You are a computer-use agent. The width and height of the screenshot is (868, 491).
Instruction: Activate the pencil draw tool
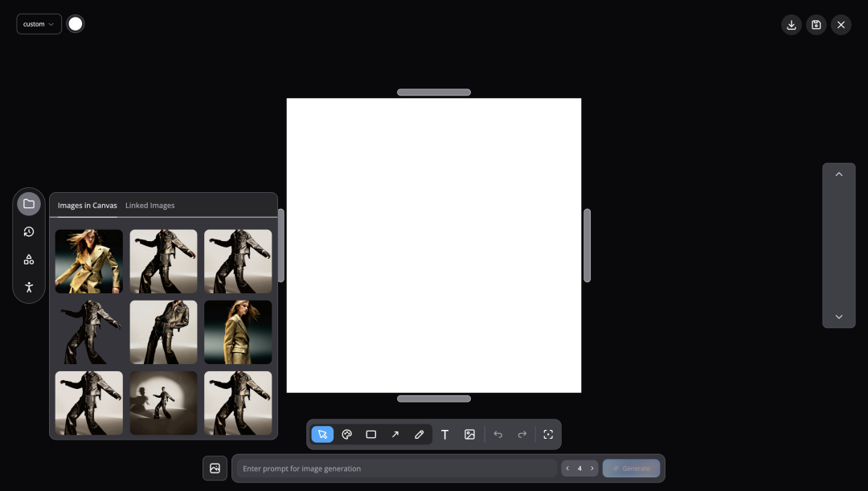pos(420,435)
